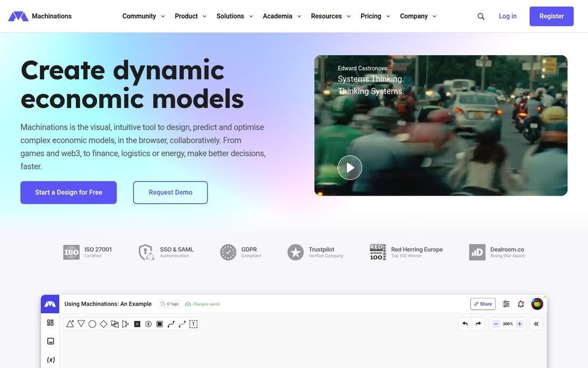Select the Text Label tool
Viewport: 588px width, 368px height.
coord(193,324)
